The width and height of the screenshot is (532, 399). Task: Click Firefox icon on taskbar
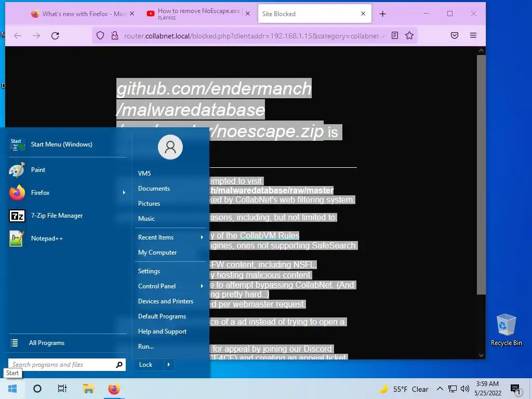pos(114,389)
